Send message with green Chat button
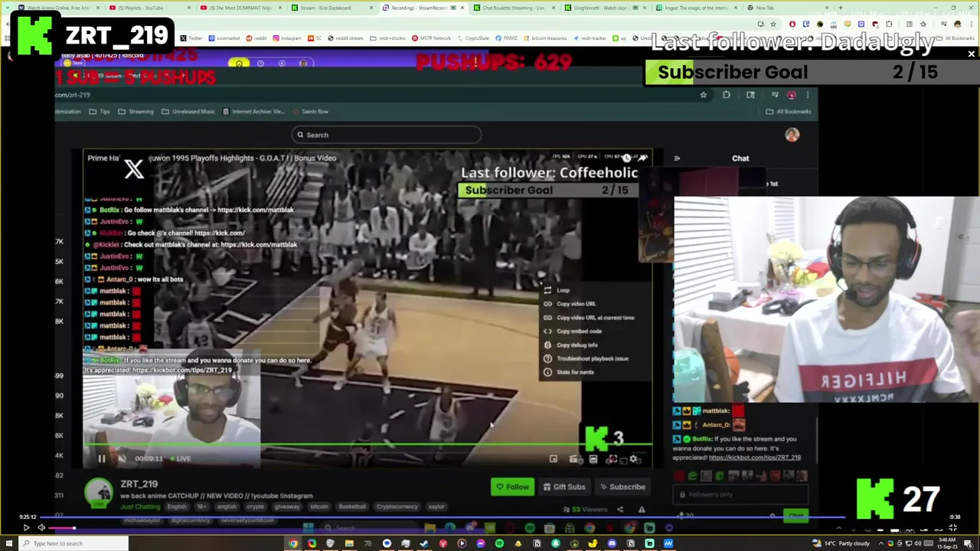This screenshot has height=551, width=980. [x=796, y=516]
